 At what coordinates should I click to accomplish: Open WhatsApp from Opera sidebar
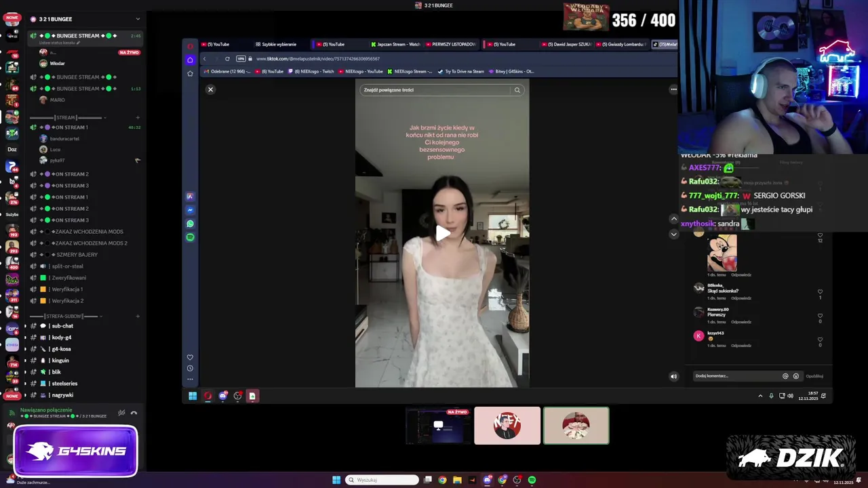click(190, 224)
